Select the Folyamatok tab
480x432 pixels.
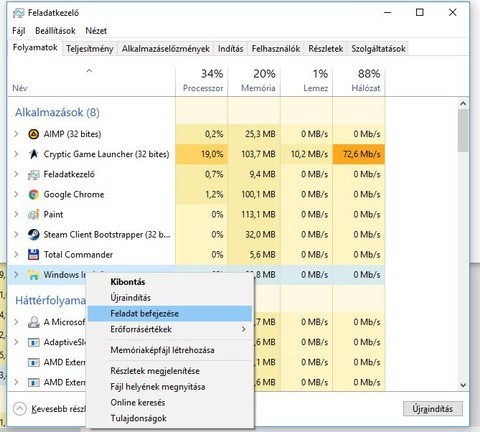tap(35, 47)
